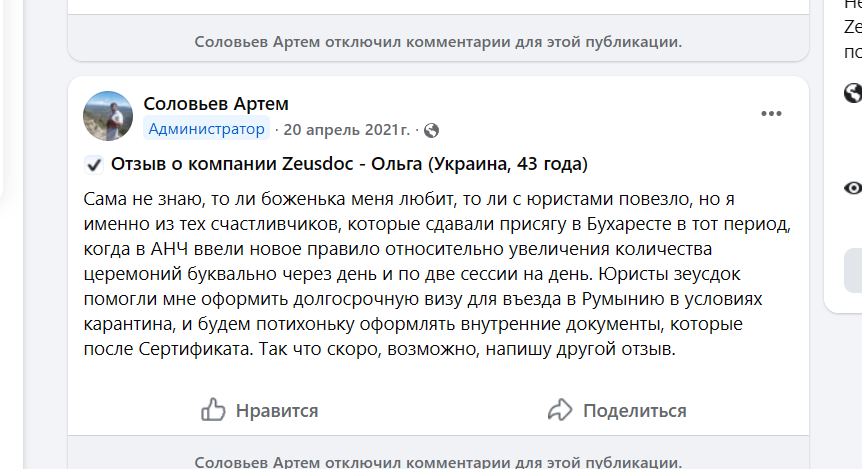
Task: Click the globe icon in the right sidebar
Action: pyautogui.click(x=853, y=94)
